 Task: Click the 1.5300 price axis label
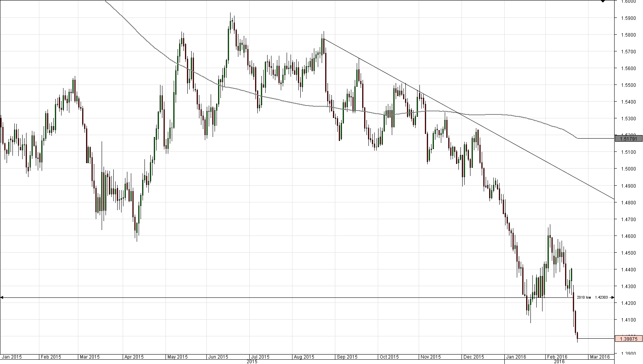pyautogui.click(x=629, y=118)
